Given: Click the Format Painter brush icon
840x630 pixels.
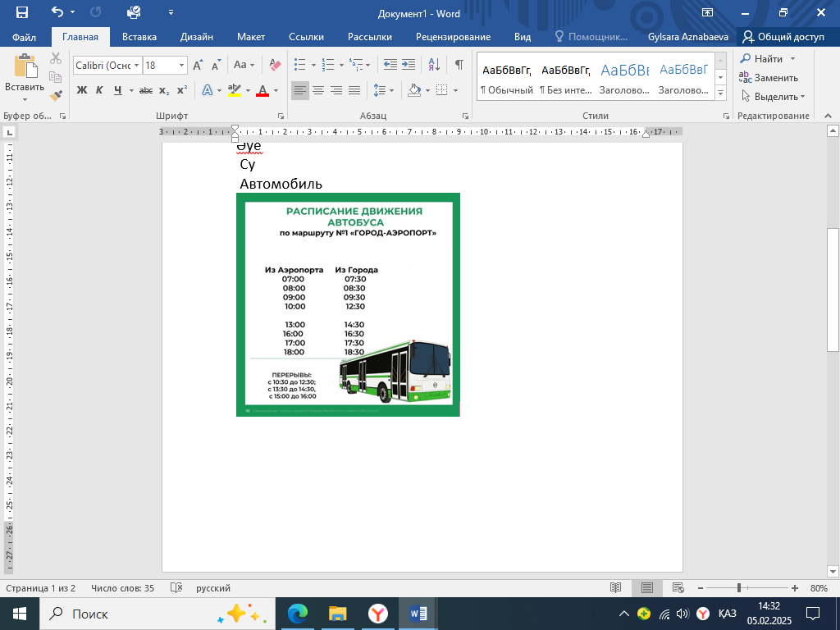Looking at the screenshot, I should click(x=56, y=95).
